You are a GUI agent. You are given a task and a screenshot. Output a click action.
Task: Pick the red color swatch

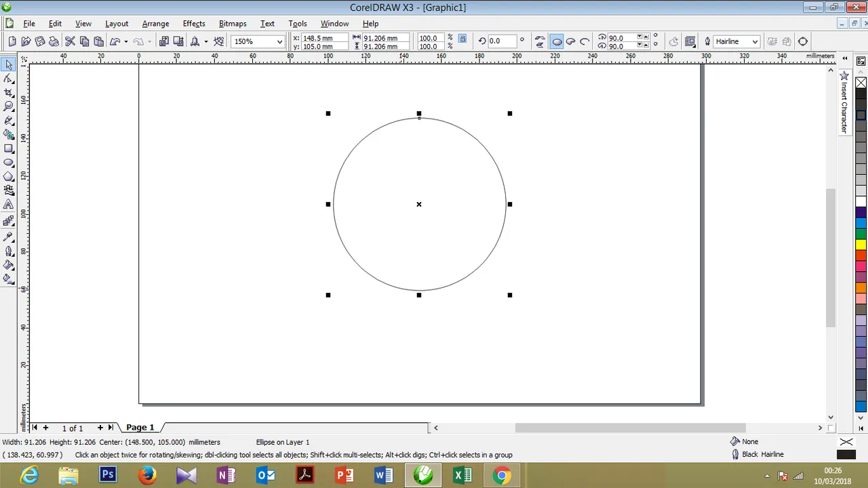pyautogui.click(x=861, y=256)
